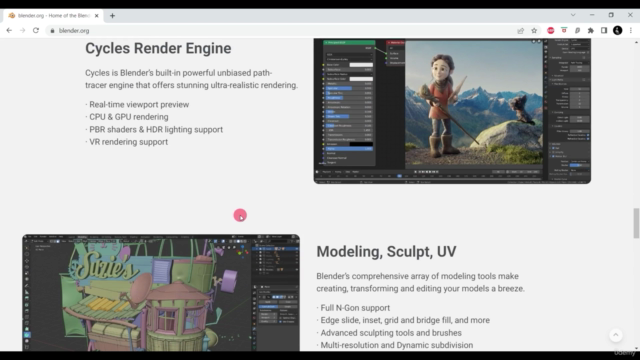View site info via the lock icon
Screen dimensions: 640x360
(52, 31)
